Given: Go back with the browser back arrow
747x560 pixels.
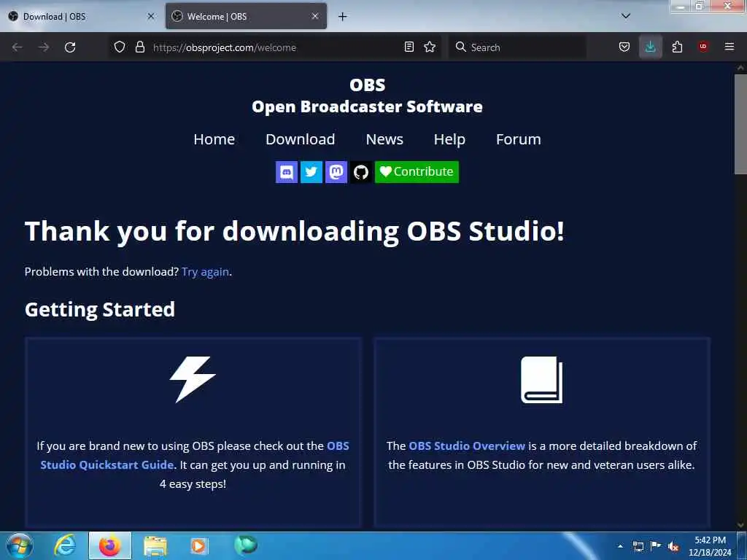Looking at the screenshot, I should (18, 47).
